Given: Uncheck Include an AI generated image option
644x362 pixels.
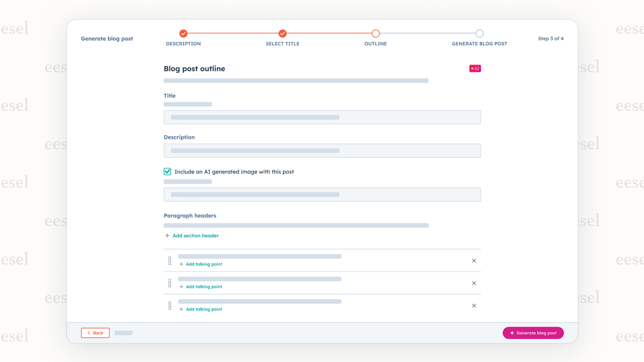Looking at the screenshot, I should 167,172.
